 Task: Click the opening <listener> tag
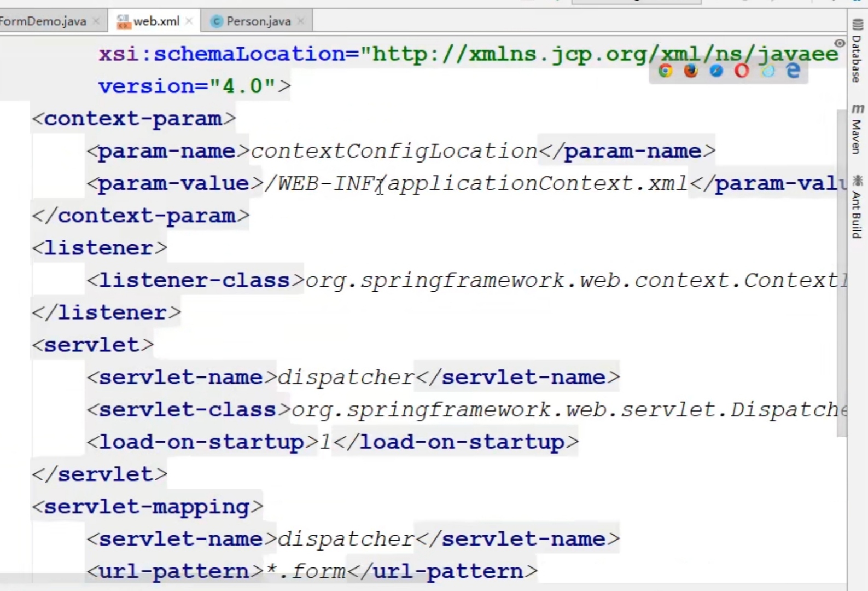[x=100, y=248]
